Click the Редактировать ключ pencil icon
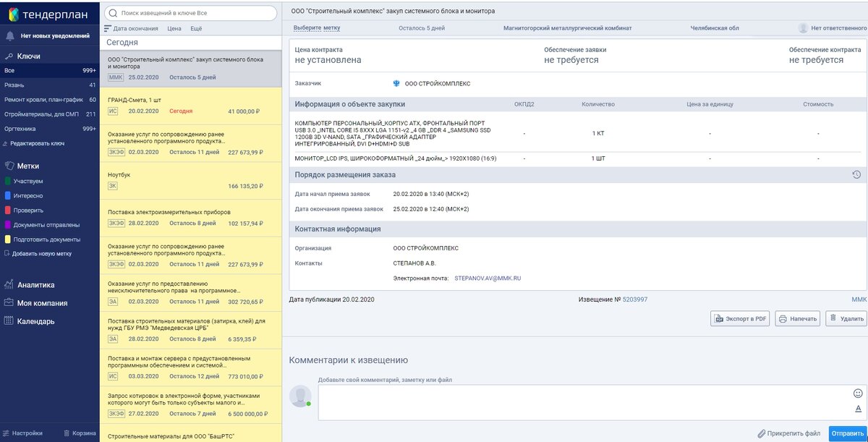Viewport: 868px width, 442px height. point(7,144)
